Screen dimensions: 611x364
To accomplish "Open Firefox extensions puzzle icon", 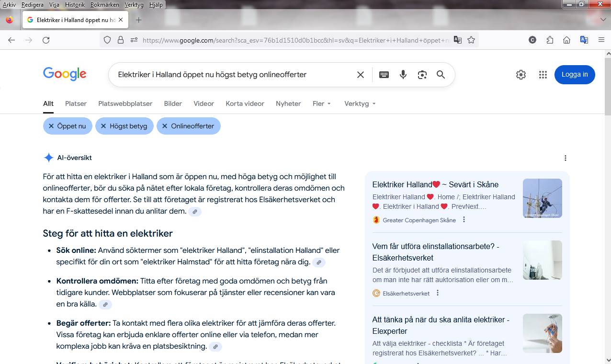I will 550,40.
